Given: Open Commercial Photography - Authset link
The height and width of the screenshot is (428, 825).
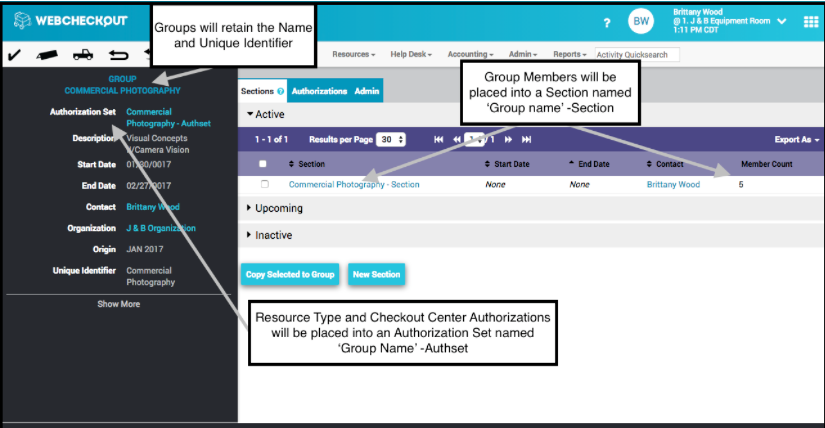Looking at the screenshot, I should (x=168, y=117).
